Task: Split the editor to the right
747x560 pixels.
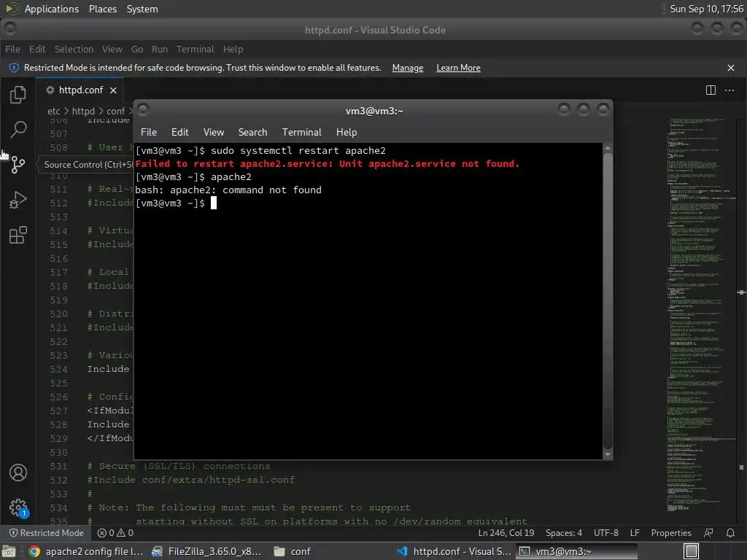Action: [x=711, y=90]
